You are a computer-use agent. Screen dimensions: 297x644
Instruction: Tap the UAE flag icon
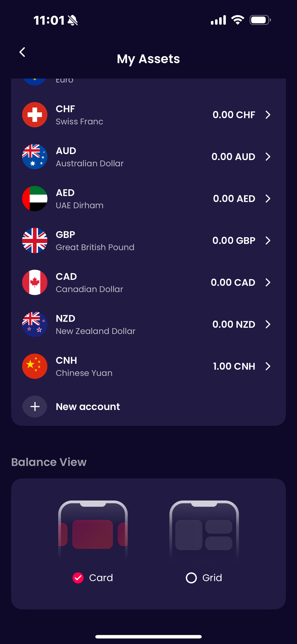[x=35, y=199]
